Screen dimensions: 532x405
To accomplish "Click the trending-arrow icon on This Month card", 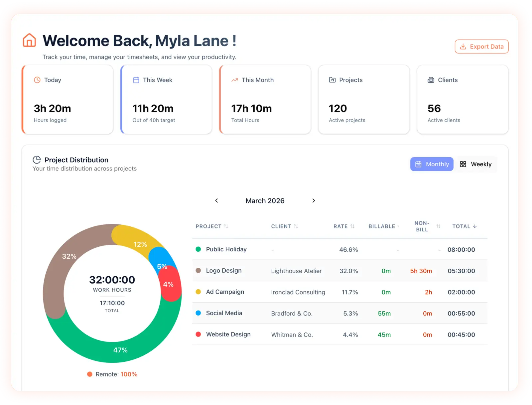I will pyautogui.click(x=234, y=80).
